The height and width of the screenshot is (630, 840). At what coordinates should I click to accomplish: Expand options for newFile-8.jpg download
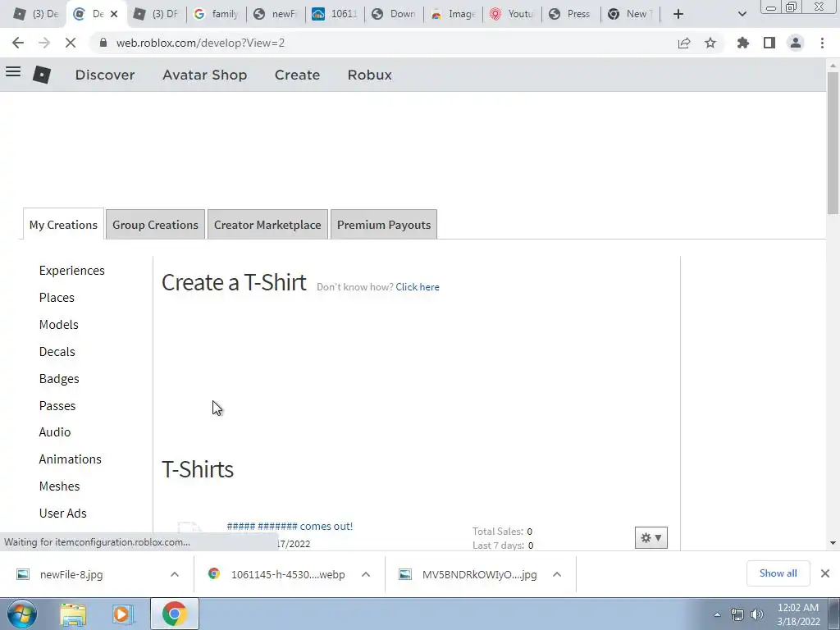point(175,574)
